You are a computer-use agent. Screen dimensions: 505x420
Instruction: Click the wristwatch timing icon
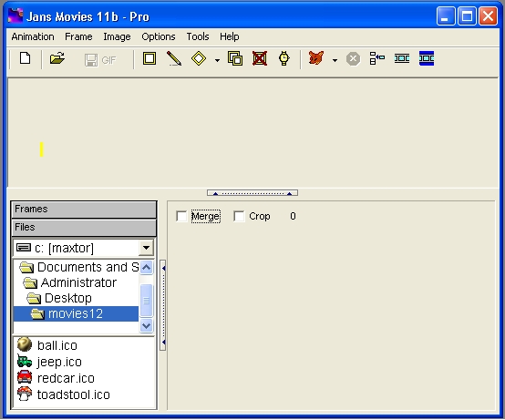(x=284, y=58)
